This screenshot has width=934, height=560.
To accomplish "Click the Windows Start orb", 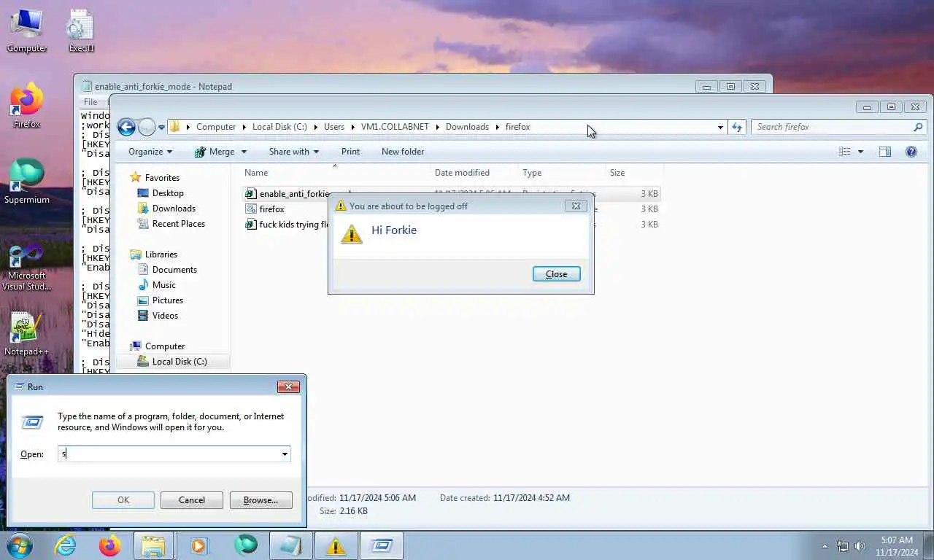I will (20, 545).
